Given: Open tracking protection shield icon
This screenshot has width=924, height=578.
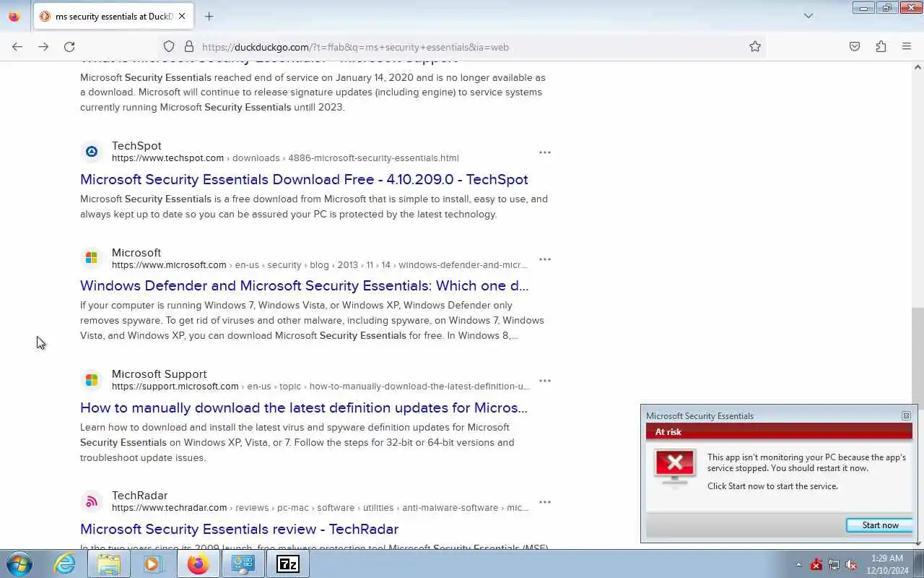Looking at the screenshot, I should [169, 47].
